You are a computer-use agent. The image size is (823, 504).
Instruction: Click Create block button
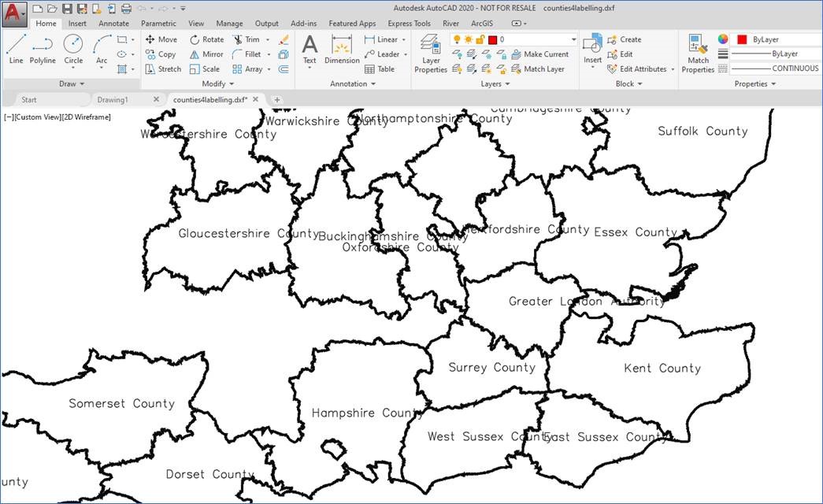(624, 39)
